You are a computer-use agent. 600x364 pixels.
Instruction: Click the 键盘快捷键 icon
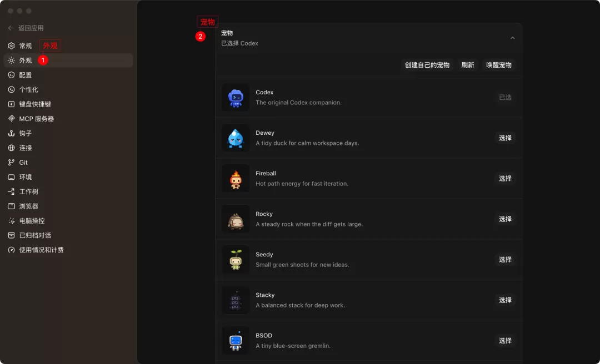tap(12, 104)
